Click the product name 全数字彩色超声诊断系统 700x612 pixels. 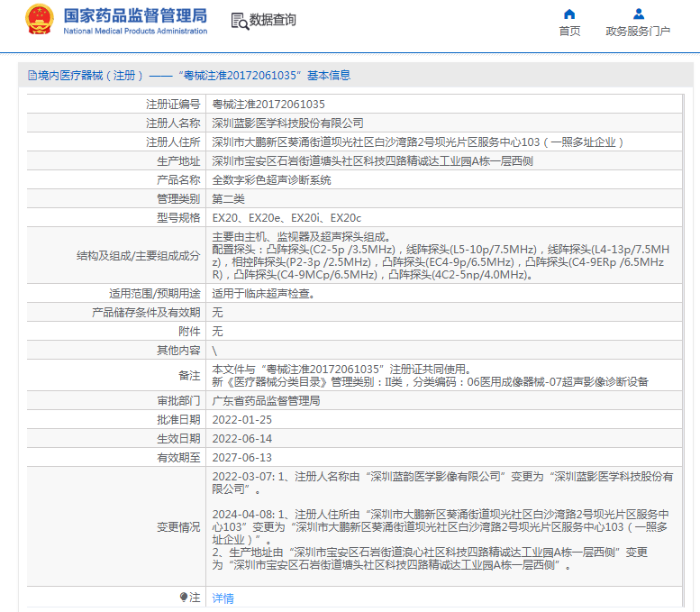point(271,180)
